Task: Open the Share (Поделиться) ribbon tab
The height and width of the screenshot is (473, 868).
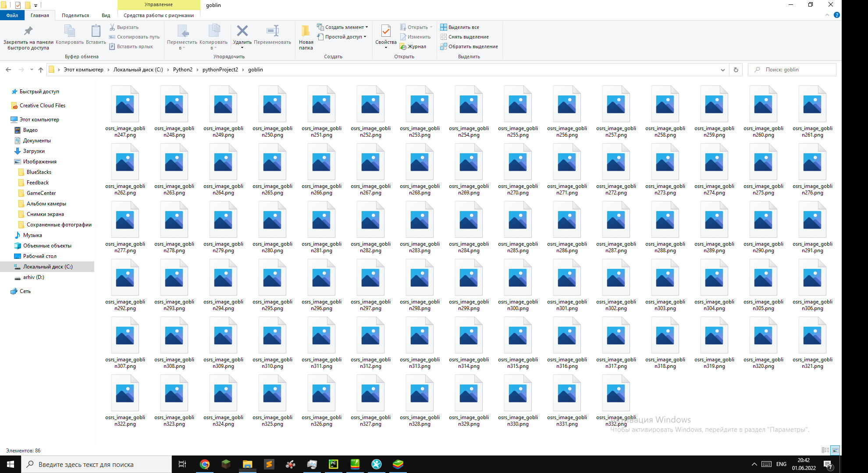Action: click(75, 15)
